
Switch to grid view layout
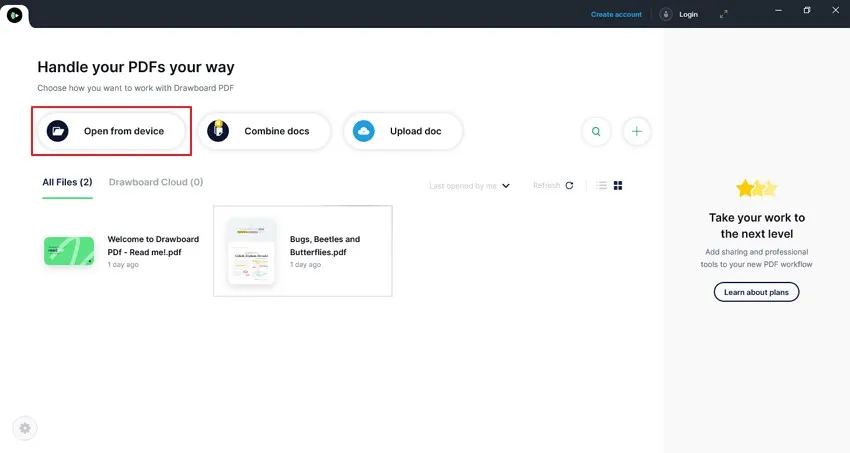(618, 185)
